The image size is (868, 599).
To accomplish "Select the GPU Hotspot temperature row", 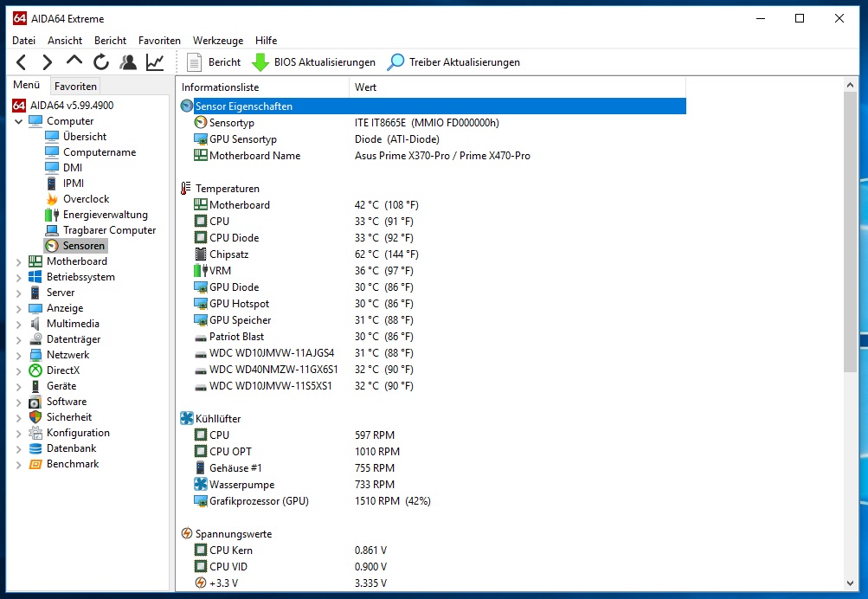I will [x=433, y=303].
